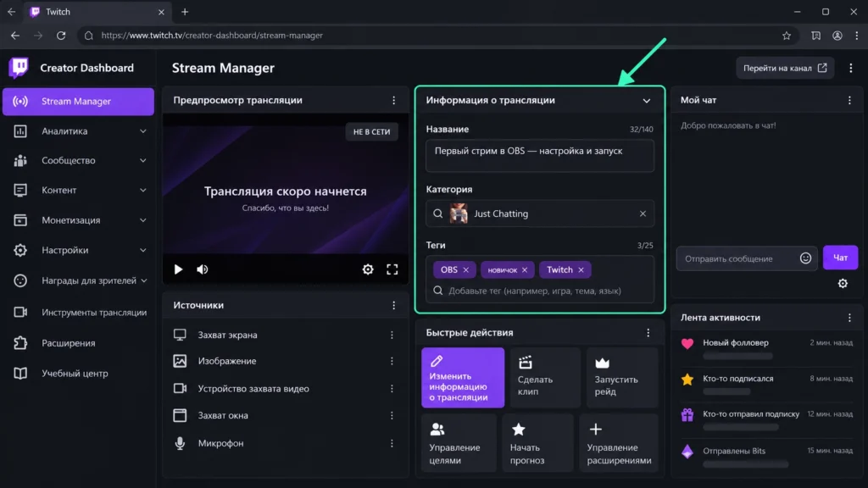Image resolution: width=868 pixels, height=488 pixels.
Task: Click Перейти на канал button
Action: [785, 68]
